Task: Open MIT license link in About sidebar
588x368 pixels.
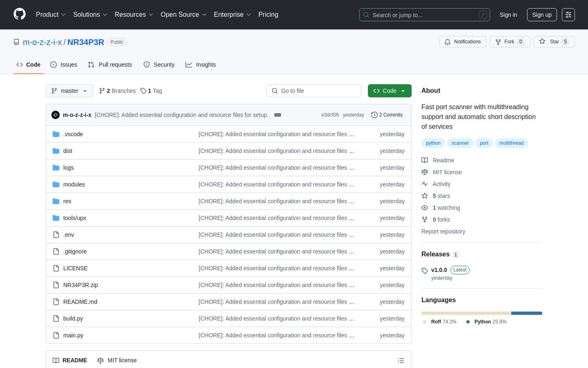Action: (442, 172)
